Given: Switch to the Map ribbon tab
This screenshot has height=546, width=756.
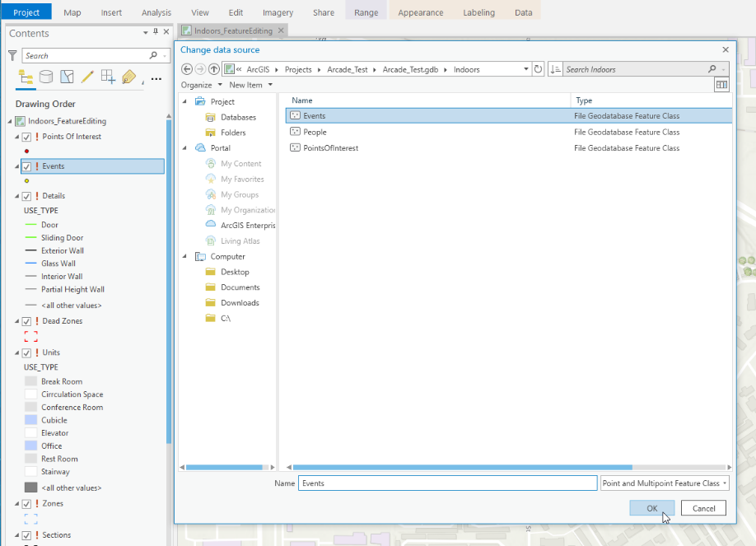Looking at the screenshot, I should pyautogui.click(x=72, y=12).
